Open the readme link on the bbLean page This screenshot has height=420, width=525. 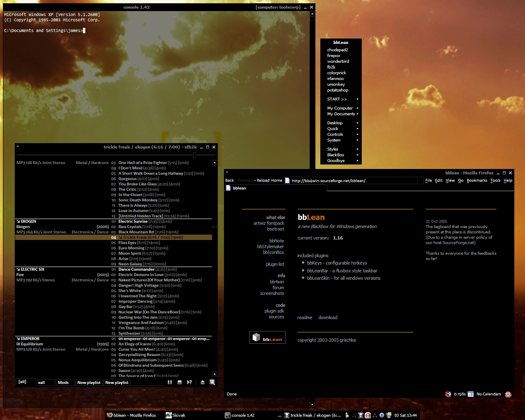(x=305, y=317)
